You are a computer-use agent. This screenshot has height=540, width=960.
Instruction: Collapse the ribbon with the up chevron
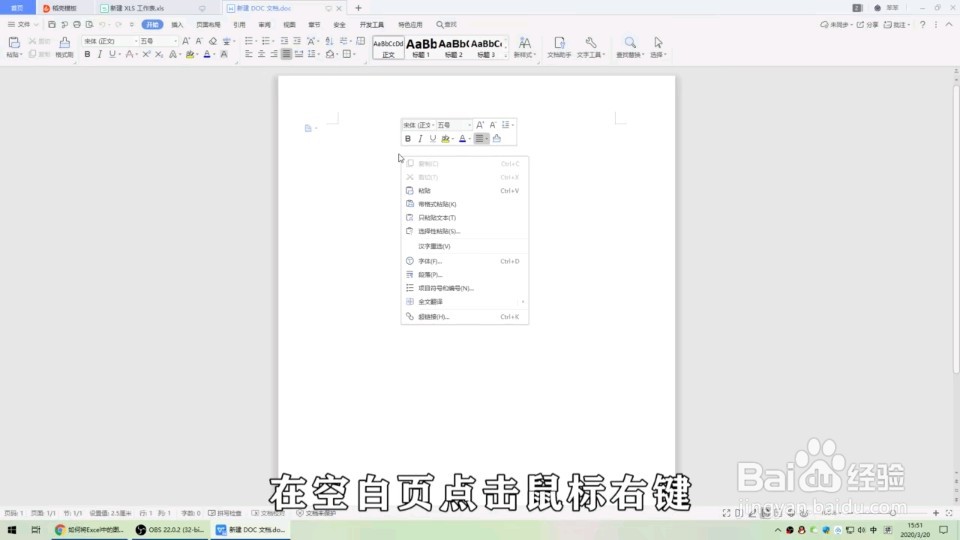point(949,24)
